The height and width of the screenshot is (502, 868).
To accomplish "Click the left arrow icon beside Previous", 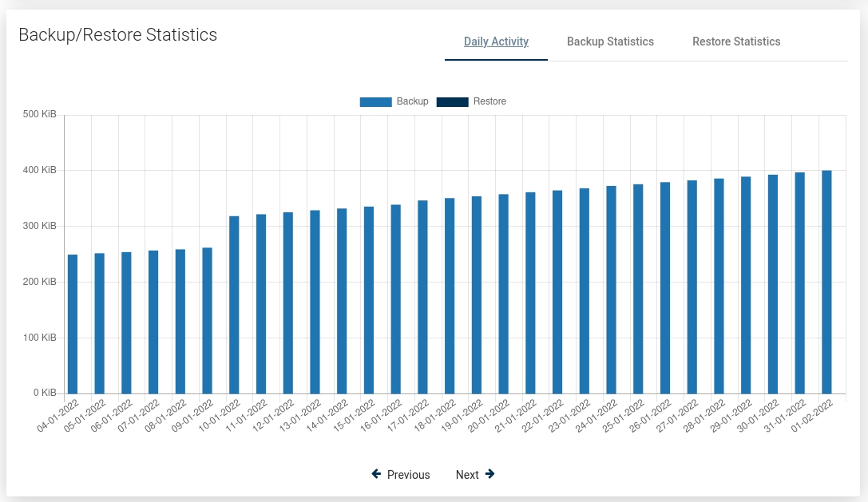I will (x=376, y=474).
